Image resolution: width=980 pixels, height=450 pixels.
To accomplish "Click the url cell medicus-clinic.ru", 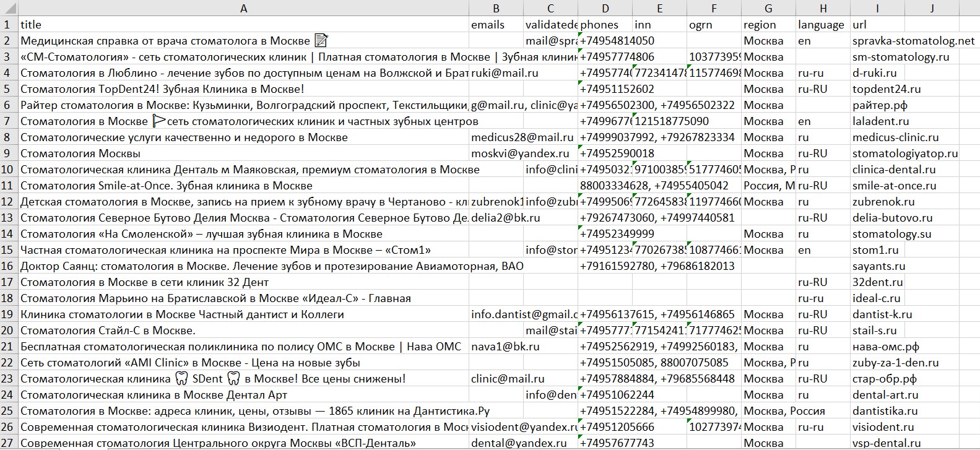I will tap(896, 137).
